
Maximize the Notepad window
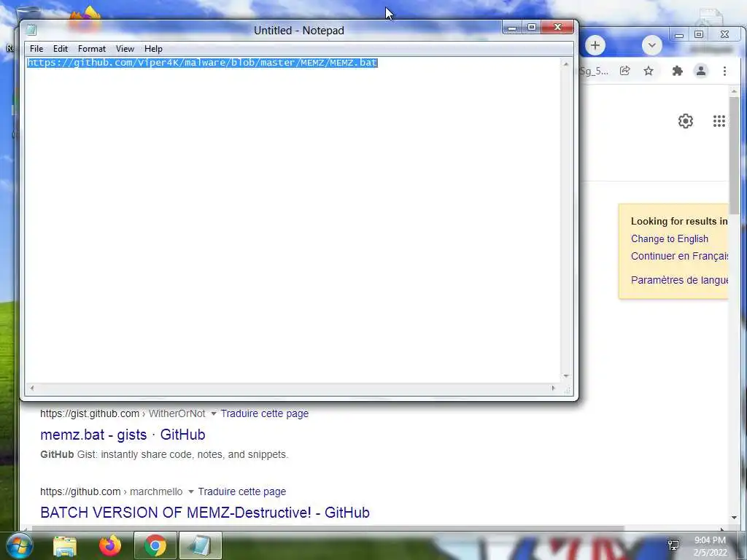[532, 28]
